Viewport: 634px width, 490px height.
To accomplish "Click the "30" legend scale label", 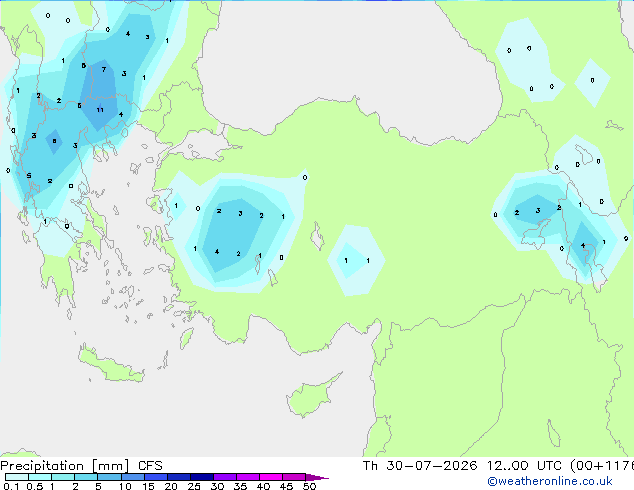I will [x=217, y=486].
